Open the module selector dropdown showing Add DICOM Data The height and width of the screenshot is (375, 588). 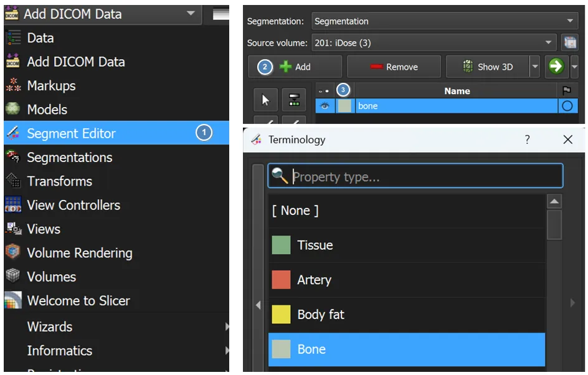click(103, 14)
